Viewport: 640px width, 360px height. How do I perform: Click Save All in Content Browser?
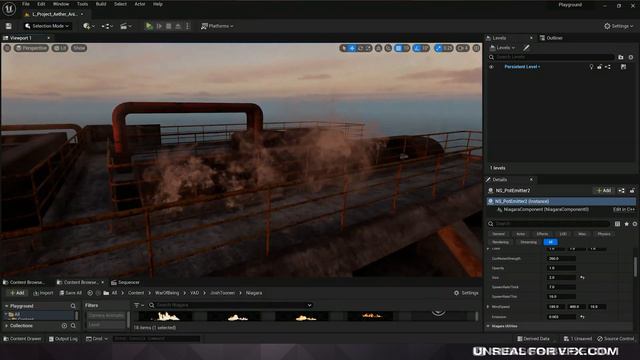click(71, 293)
